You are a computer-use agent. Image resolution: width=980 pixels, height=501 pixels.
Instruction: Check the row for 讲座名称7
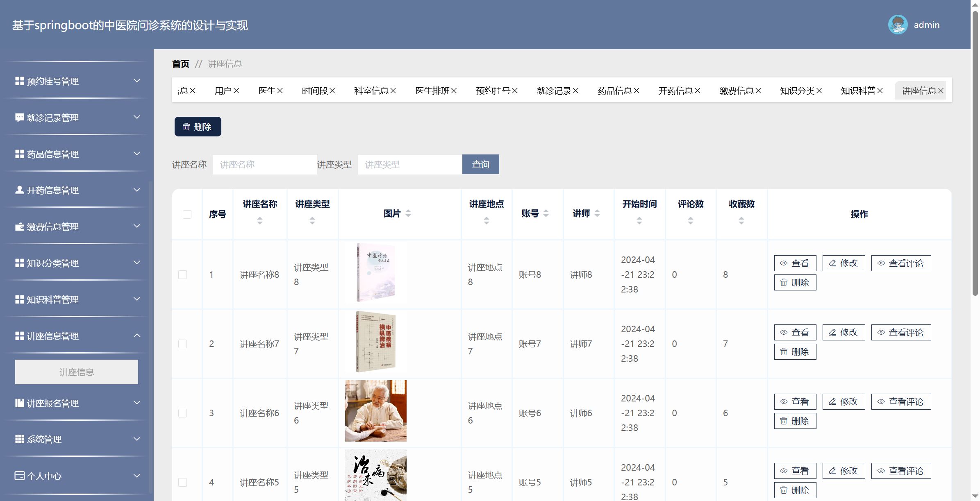pos(183,344)
